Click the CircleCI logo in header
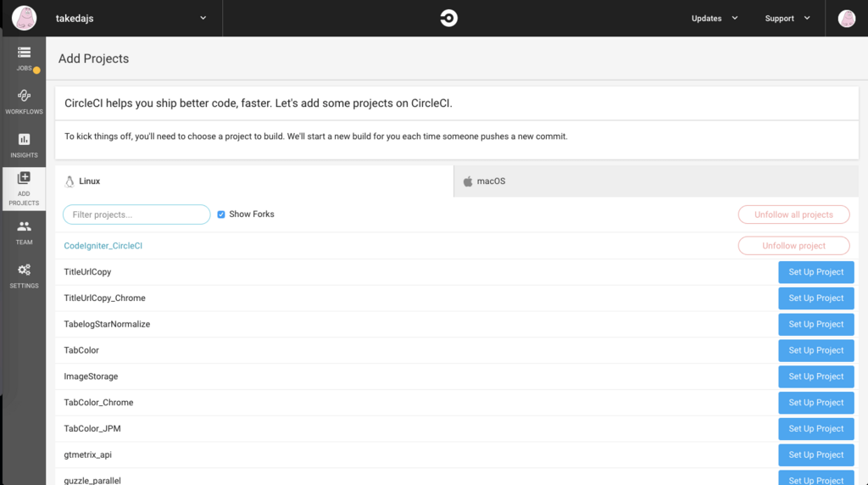 (x=448, y=19)
